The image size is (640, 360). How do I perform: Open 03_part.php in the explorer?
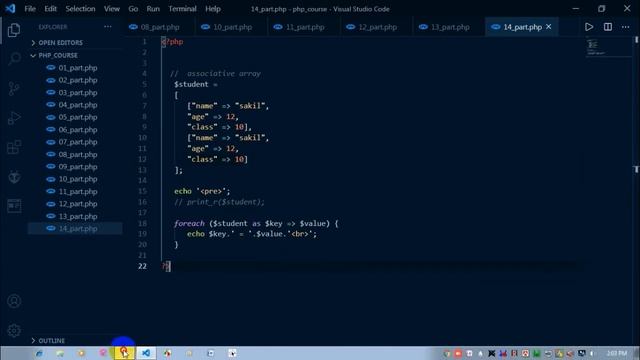tap(78, 93)
